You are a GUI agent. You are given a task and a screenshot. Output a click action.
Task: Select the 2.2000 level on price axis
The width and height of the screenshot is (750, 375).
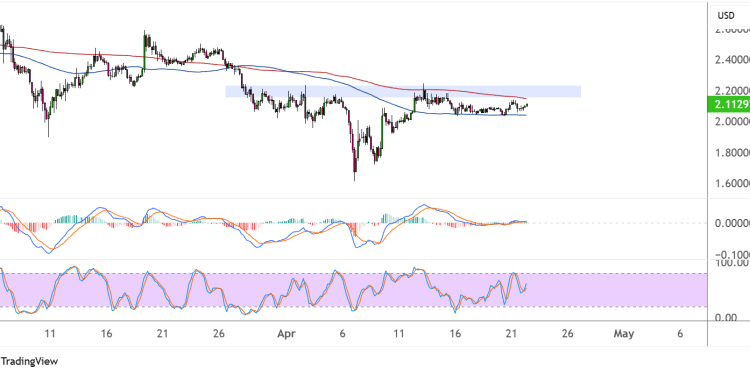tap(732, 91)
